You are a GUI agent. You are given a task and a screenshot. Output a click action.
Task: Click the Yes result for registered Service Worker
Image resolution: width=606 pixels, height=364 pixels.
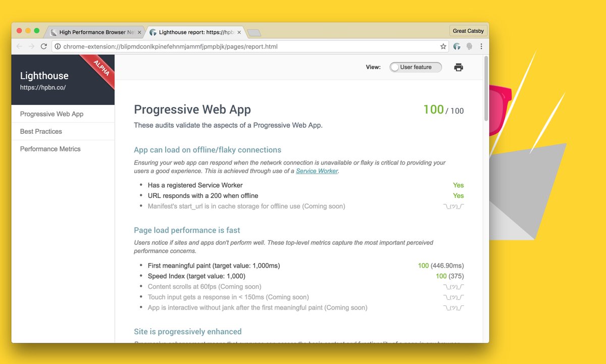[x=458, y=185]
